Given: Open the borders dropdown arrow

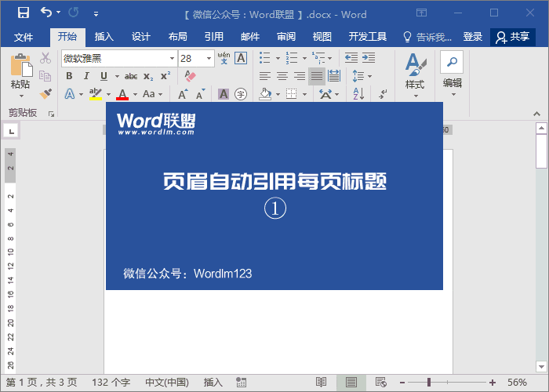Looking at the screenshot, I should coord(304,95).
